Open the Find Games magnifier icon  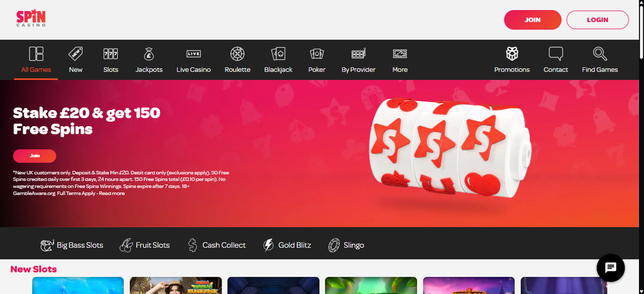pos(599,54)
